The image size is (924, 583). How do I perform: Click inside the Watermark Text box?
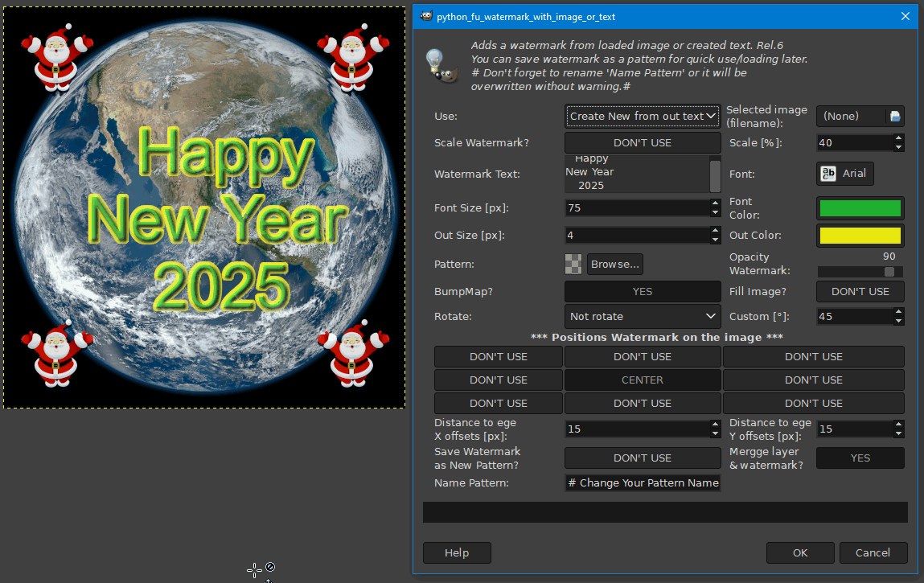[637, 174]
